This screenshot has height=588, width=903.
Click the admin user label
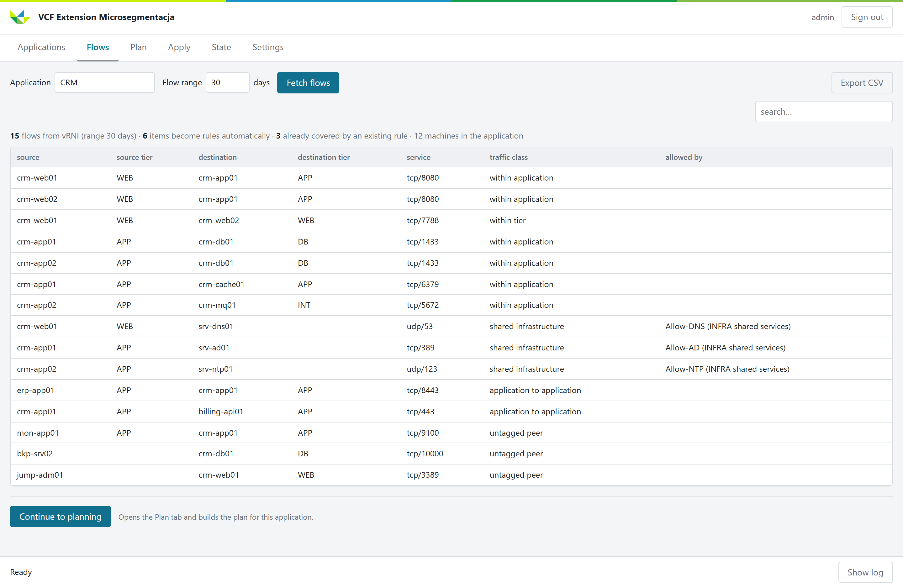[822, 17]
